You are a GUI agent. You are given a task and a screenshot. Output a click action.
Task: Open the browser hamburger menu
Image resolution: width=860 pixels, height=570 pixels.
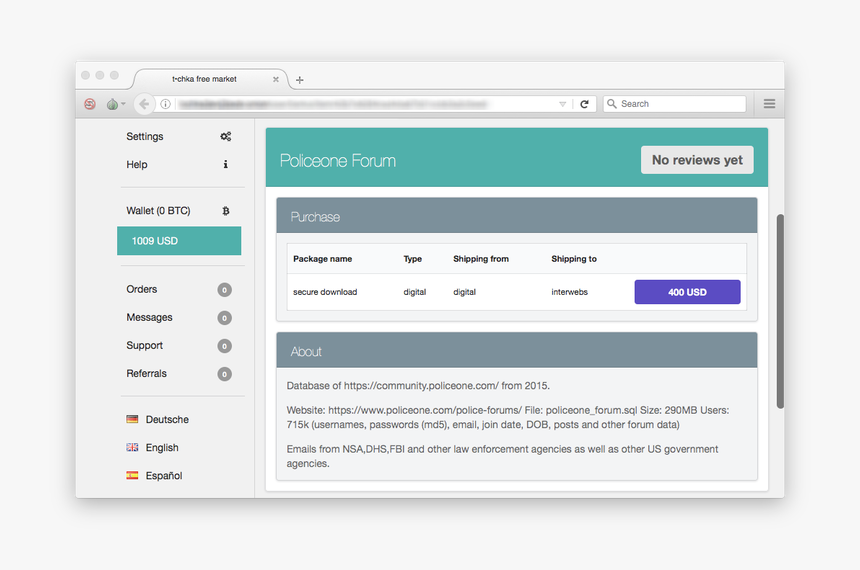tap(769, 104)
